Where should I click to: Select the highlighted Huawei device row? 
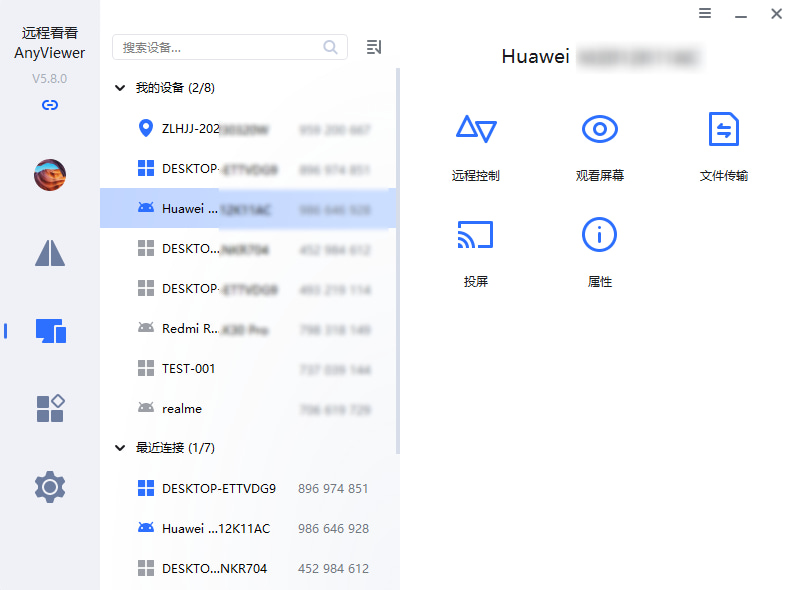(x=248, y=208)
